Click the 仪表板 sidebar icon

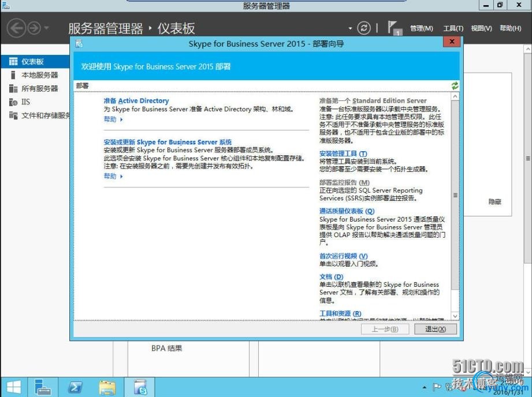(13, 61)
